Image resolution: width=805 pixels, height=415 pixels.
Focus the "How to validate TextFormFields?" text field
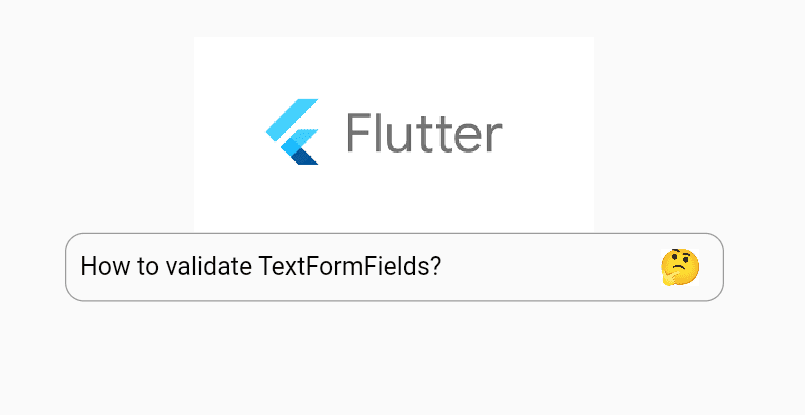(360, 267)
